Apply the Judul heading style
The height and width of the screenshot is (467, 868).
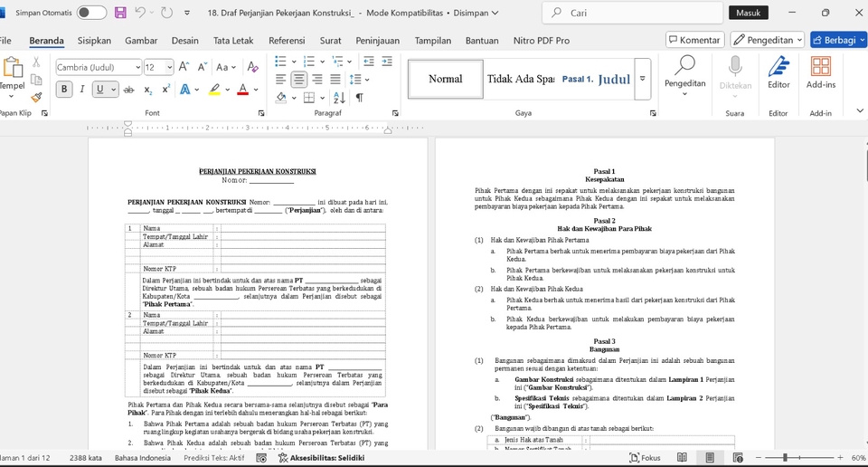pos(615,80)
